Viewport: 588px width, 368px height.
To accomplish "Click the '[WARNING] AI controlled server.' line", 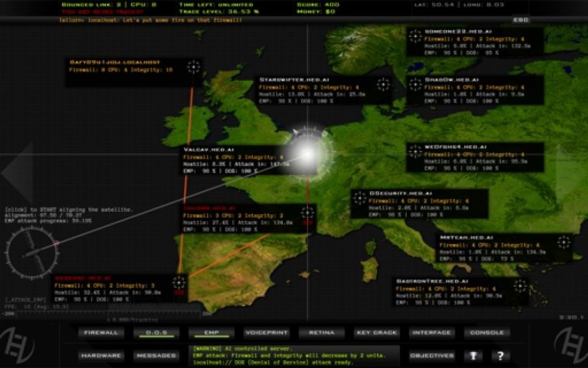I will 243,349.
